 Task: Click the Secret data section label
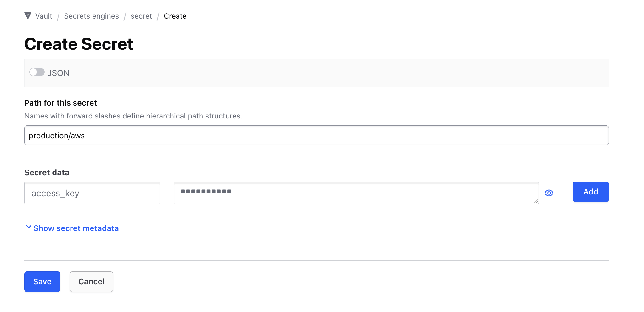tap(47, 172)
